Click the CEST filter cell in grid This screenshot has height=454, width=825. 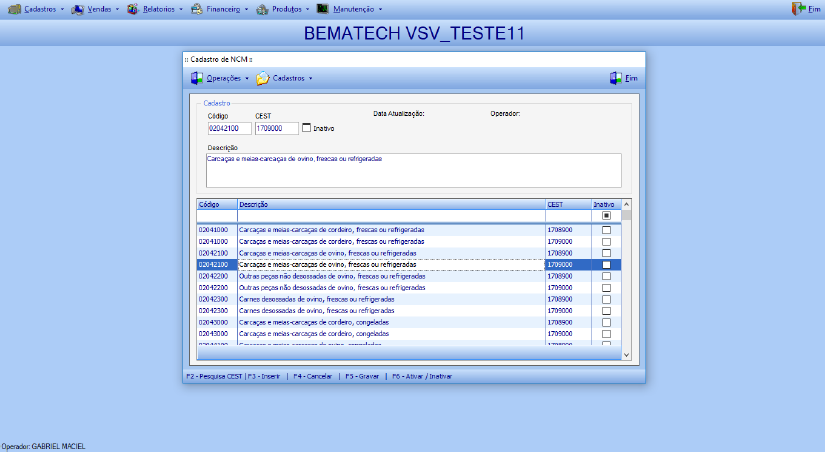[568, 216]
